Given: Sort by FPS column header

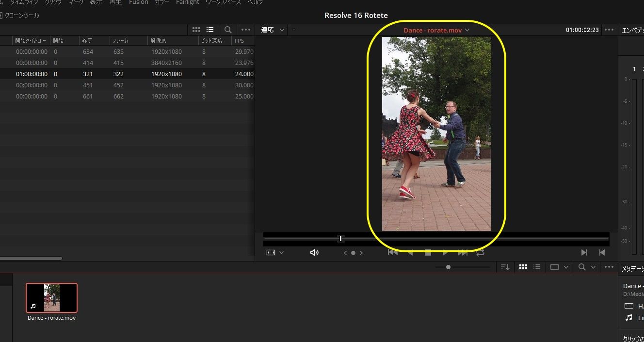Looking at the screenshot, I should click(243, 41).
